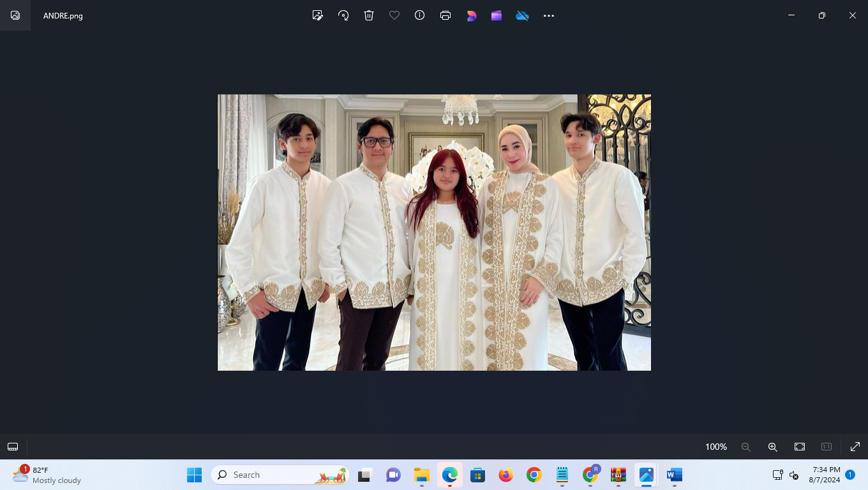Open Microsoft Store from the taskbar
The height and width of the screenshot is (490, 868).
[x=477, y=475]
